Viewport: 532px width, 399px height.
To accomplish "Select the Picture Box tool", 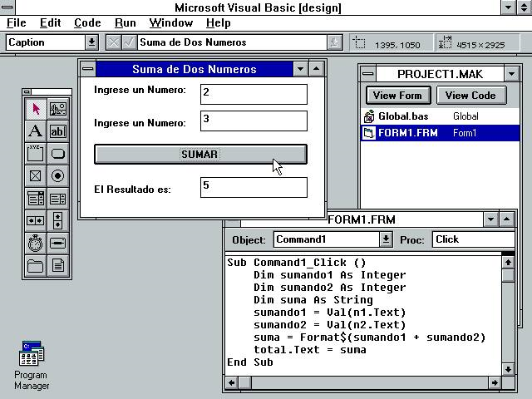I will point(58,109).
